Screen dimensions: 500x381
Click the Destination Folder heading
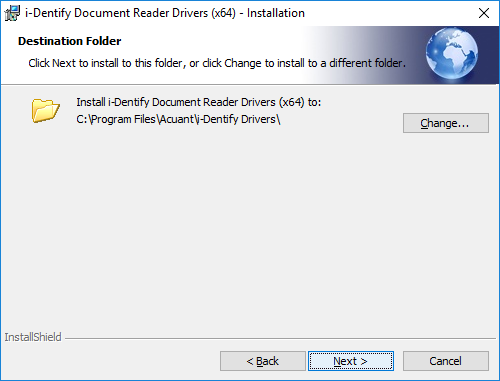[x=70, y=41]
